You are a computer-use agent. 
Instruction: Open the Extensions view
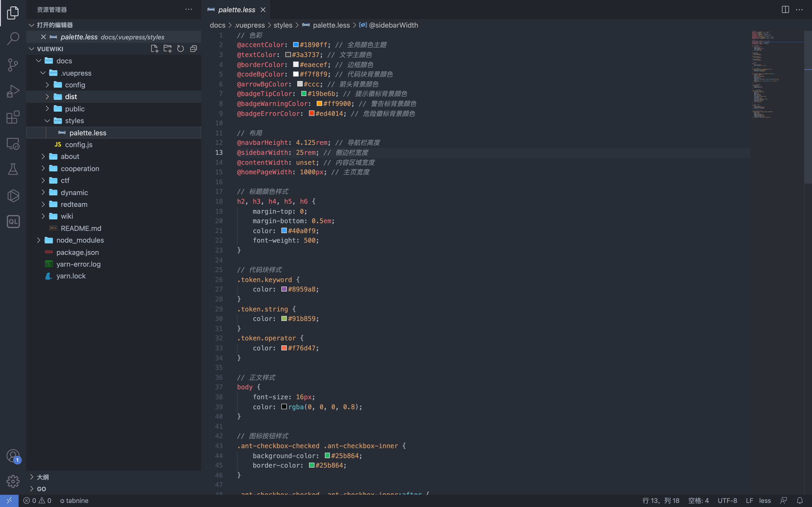13,117
